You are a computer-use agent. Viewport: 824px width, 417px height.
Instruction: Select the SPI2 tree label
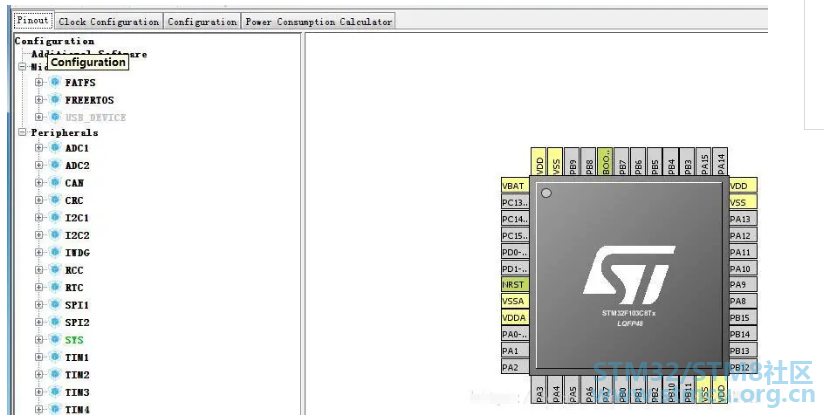[x=77, y=322]
